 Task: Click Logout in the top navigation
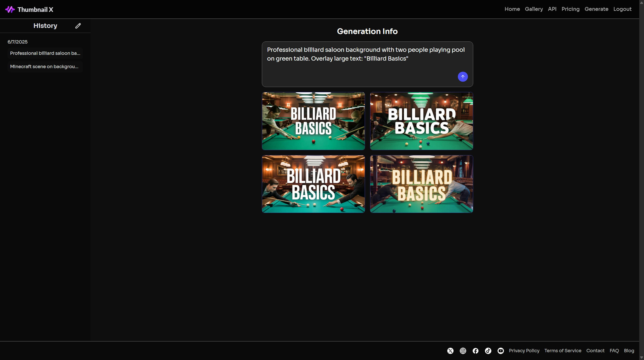pyautogui.click(x=622, y=9)
